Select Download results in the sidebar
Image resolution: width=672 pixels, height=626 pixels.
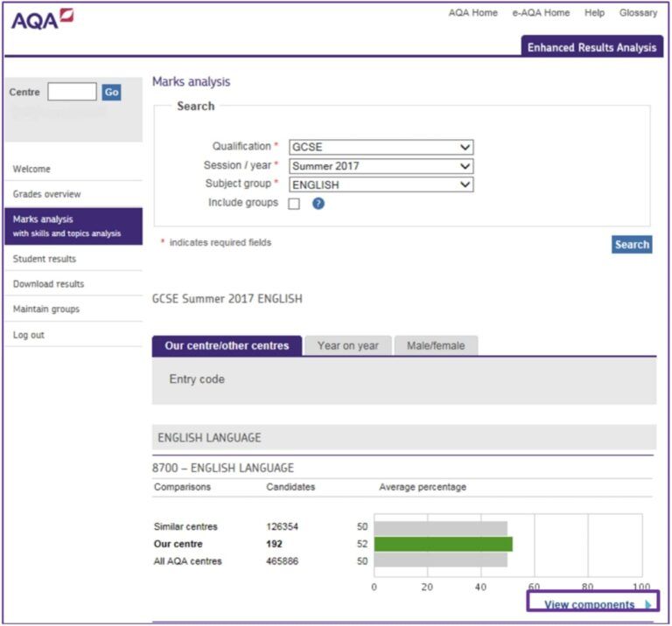pyautogui.click(x=48, y=284)
